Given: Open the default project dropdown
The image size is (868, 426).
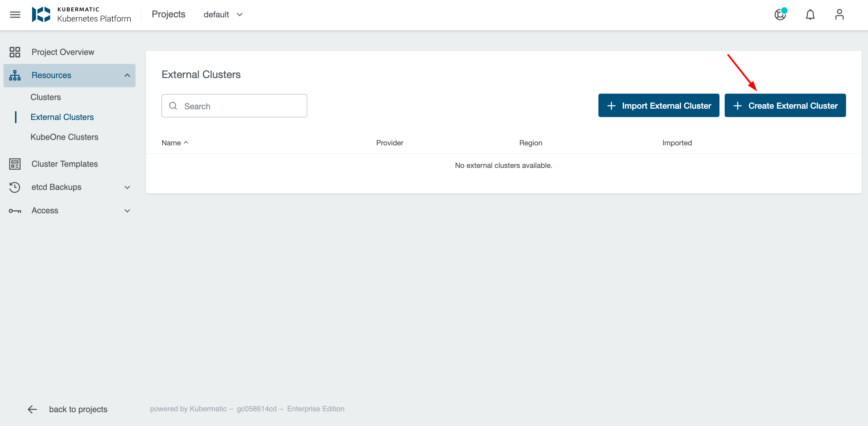Looking at the screenshot, I should coord(223,14).
